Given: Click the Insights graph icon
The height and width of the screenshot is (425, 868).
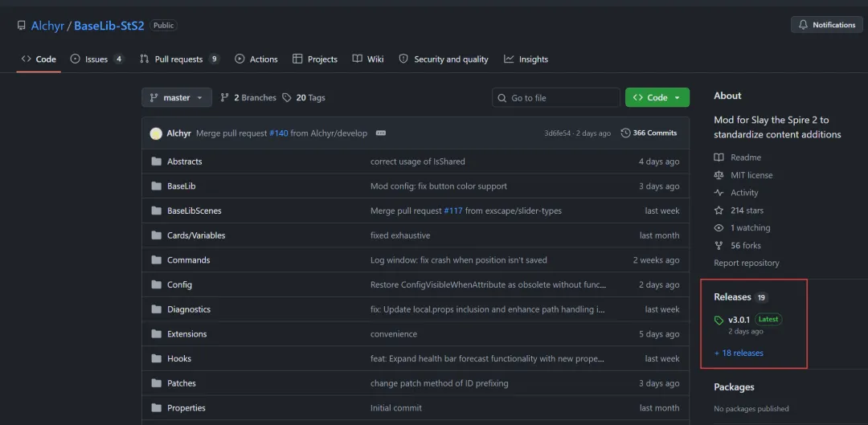Looking at the screenshot, I should click(509, 59).
